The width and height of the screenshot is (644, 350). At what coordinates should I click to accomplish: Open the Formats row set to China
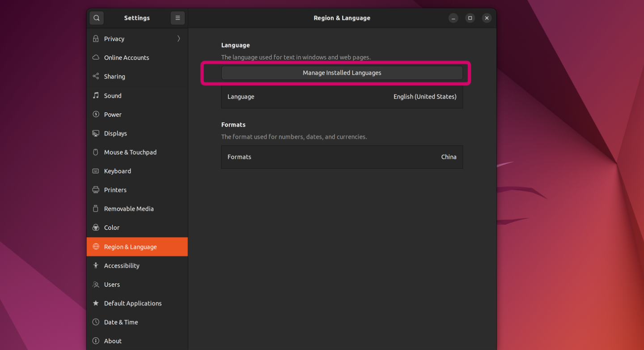342,157
